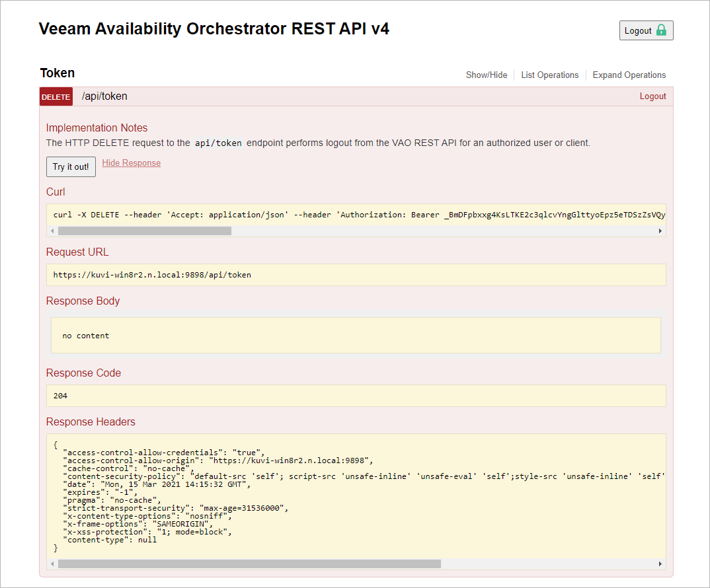Click the Response Headers horizontal scrollbar thumb
Viewport: 710px width, 588px height.
point(249,564)
